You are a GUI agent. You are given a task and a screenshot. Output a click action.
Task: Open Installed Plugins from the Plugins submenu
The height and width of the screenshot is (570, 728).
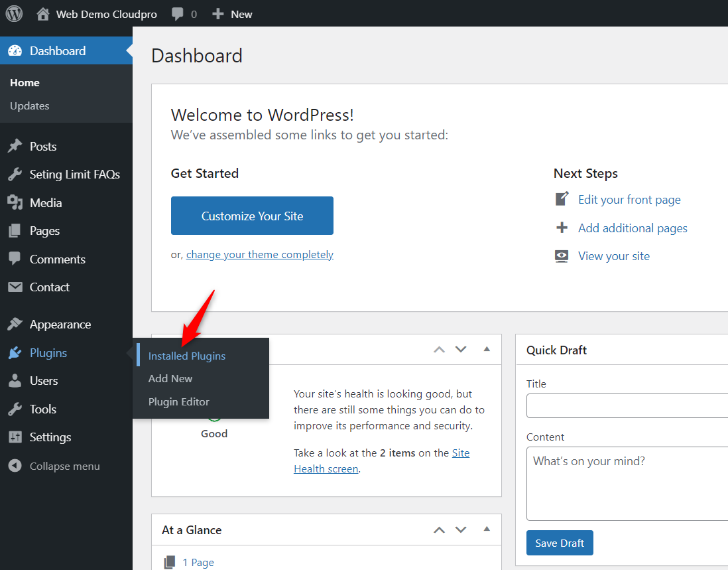pyautogui.click(x=188, y=356)
